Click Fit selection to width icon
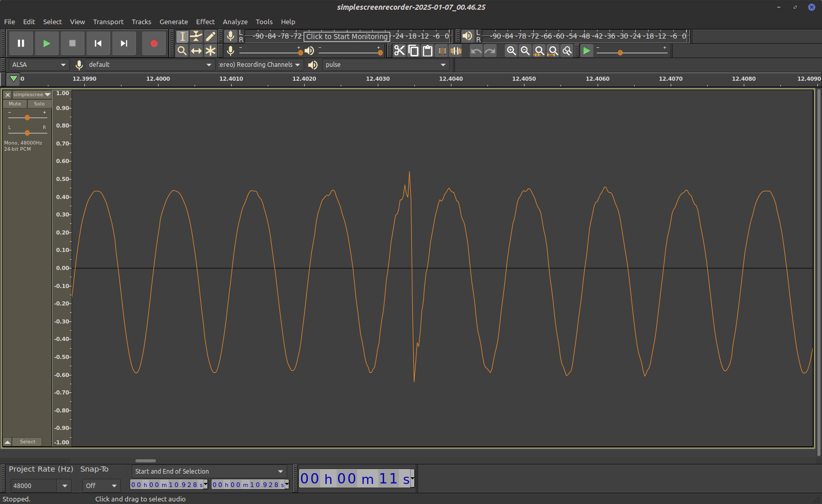 (539, 50)
